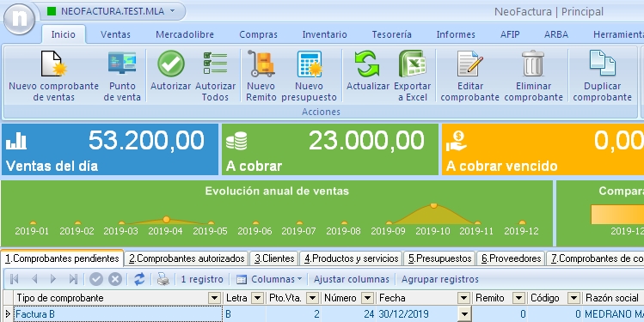Viewport: 644px width, 322px height.
Task: Open the Mercadolibre ribbon tab
Action: 185,34
